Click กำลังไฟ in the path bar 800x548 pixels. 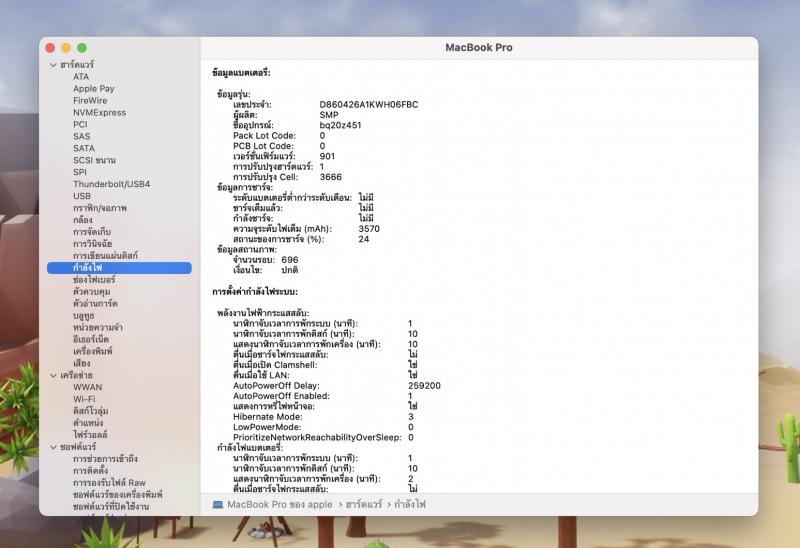pyautogui.click(x=410, y=505)
